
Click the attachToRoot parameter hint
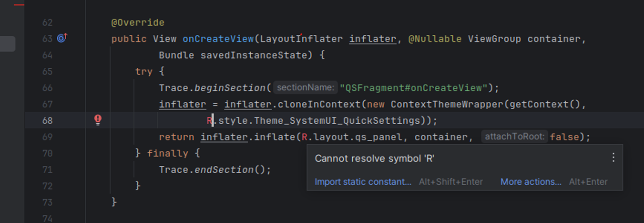coord(514,137)
